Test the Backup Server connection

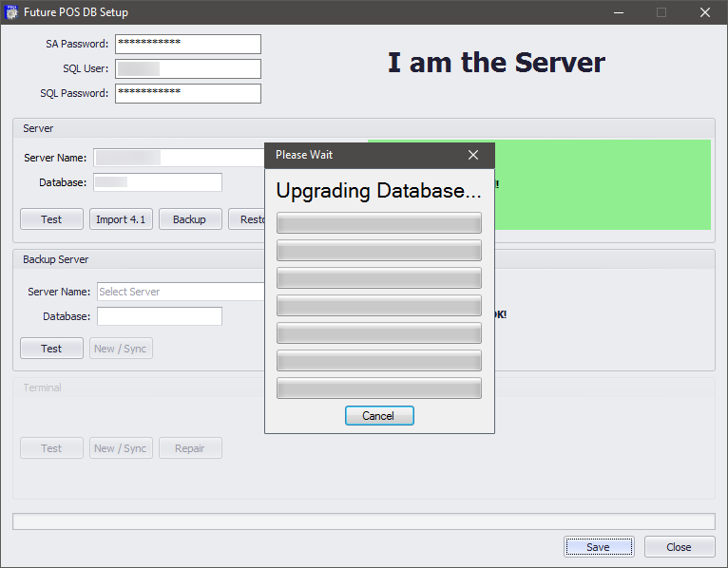coord(51,348)
